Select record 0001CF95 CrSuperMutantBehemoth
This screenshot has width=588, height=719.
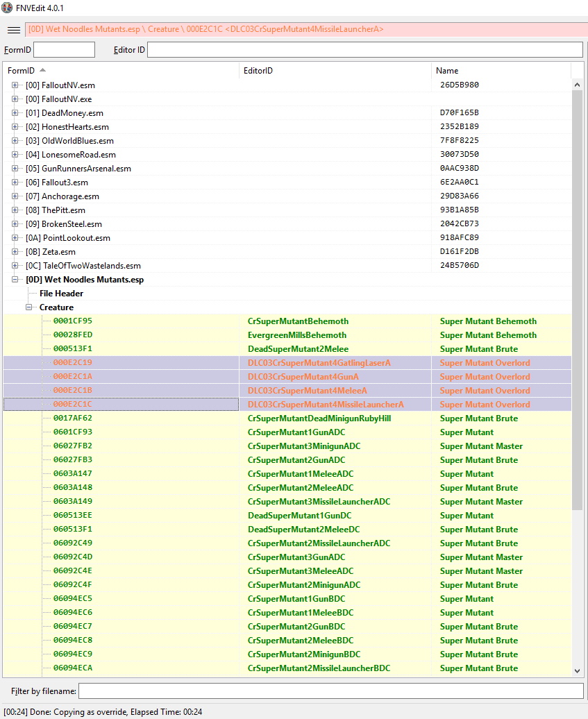tap(287, 321)
